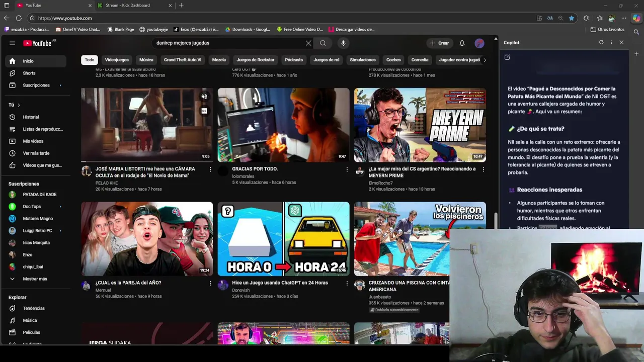Image resolution: width=644 pixels, height=362 pixels.
Task: Open options for JOSÉ MARIA LISTORTI video
Action: [210, 169]
